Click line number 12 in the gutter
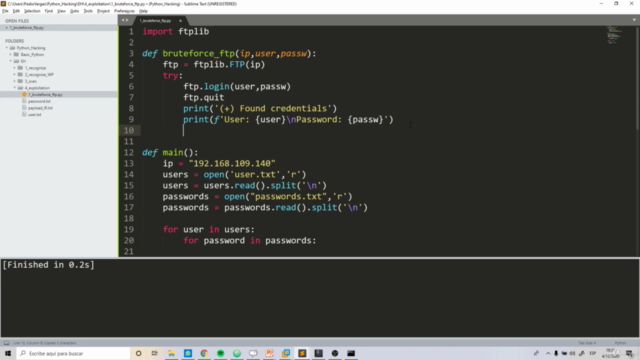The width and height of the screenshot is (640, 360). [129, 153]
